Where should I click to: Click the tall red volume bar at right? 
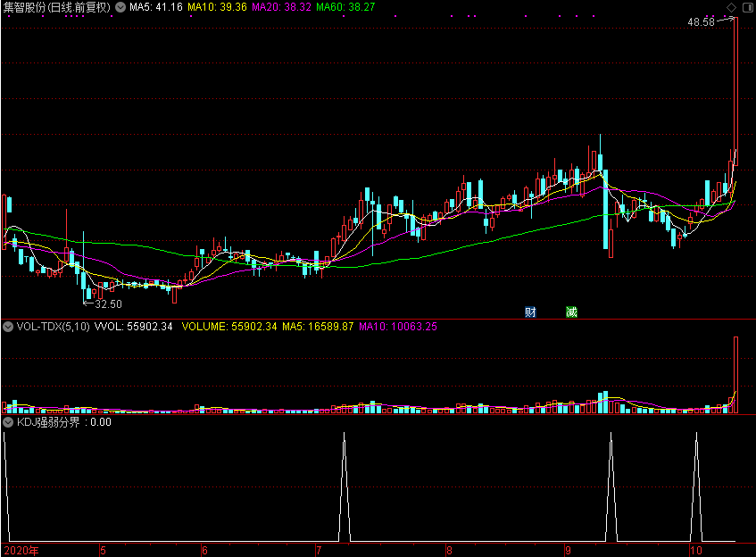click(735, 375)
